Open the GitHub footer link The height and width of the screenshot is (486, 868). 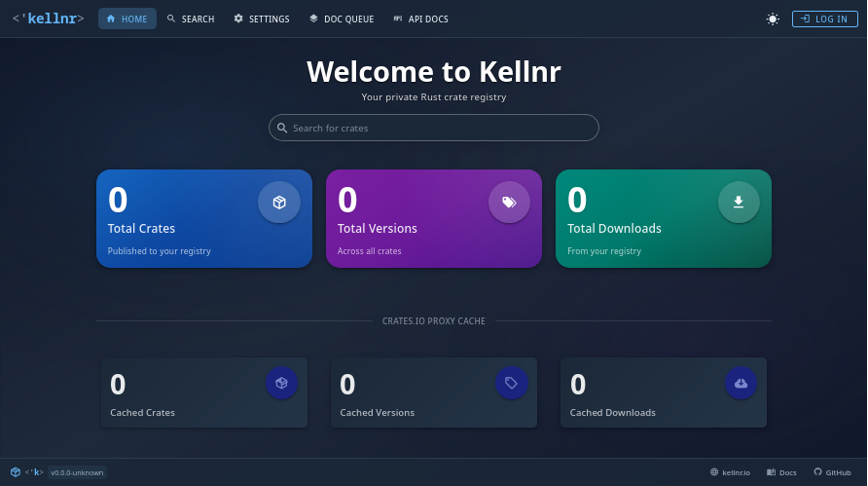[x=832, y=472]
